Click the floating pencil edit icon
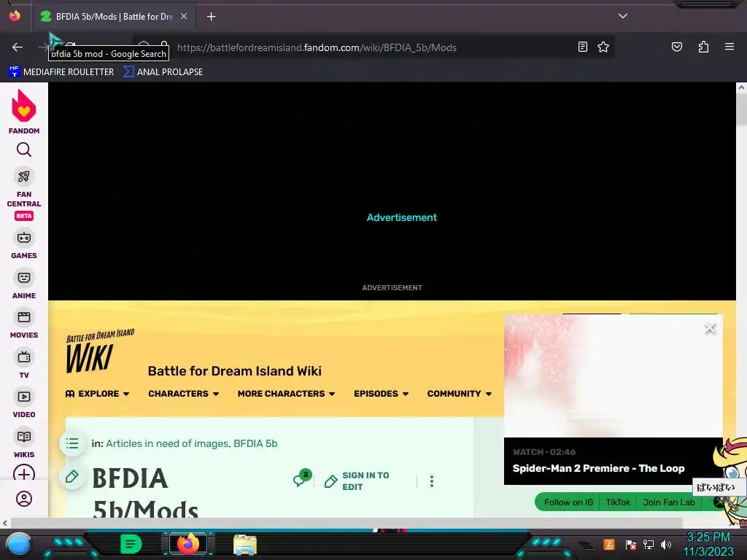 click(72, 476)
